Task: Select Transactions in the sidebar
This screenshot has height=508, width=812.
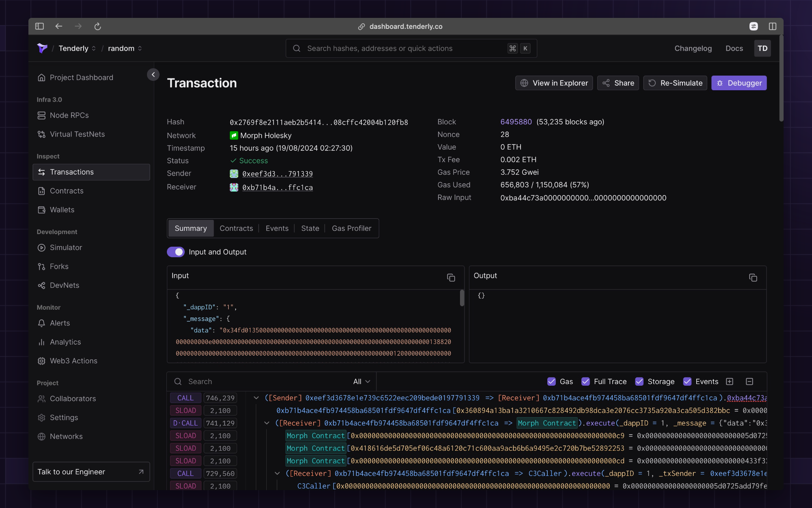Action: [91, 172]
